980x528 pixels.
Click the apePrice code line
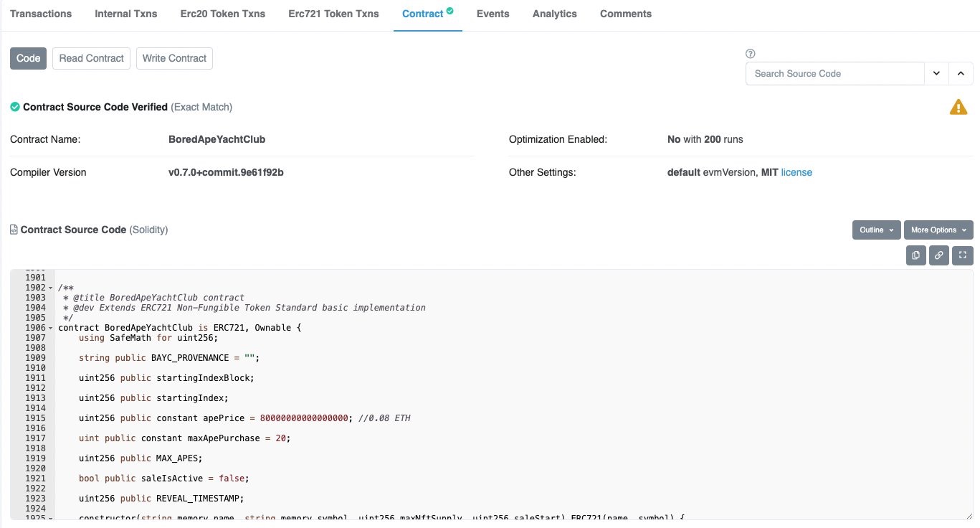click(x=244, y=418)
